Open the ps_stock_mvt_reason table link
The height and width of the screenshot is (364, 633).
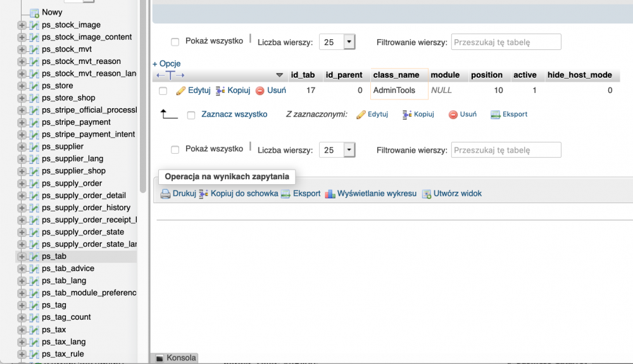(81, 62)
